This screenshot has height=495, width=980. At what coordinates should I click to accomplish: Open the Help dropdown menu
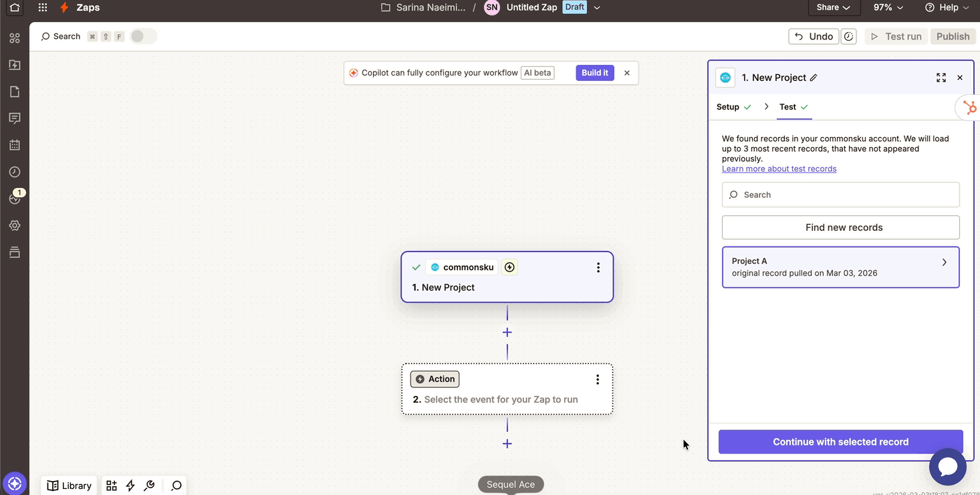click(x=947, y=7)
